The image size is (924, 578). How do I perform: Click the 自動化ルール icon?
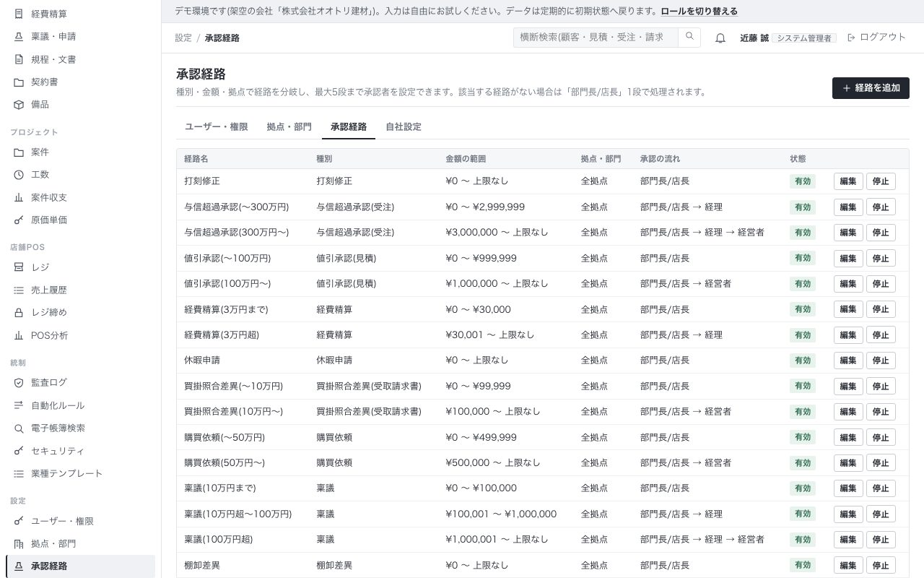19,405
